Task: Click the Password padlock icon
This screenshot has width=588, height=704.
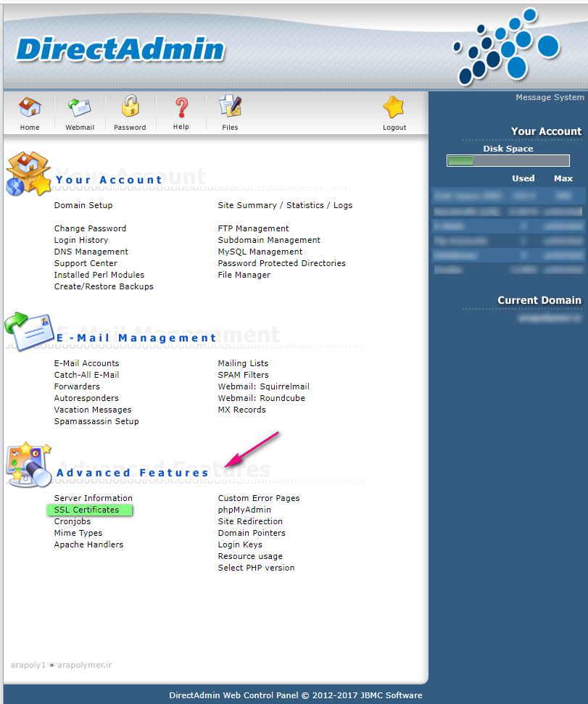Action: 131,107
